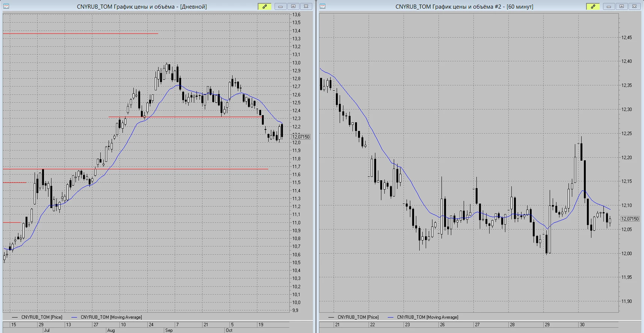Click the date label 19 on the daily time axis
The height and width of the screenshot is (333, 644).
[261, 325]
